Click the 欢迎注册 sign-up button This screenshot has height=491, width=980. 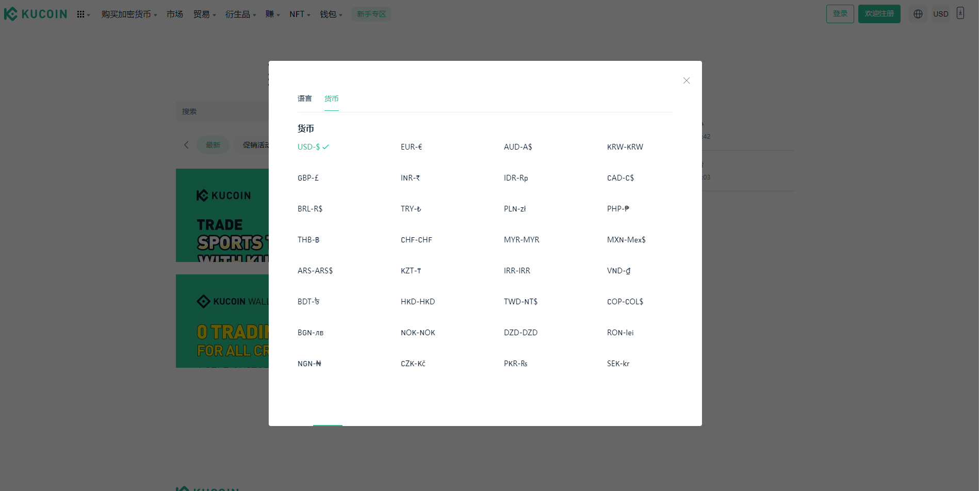[x=879, y=14]
